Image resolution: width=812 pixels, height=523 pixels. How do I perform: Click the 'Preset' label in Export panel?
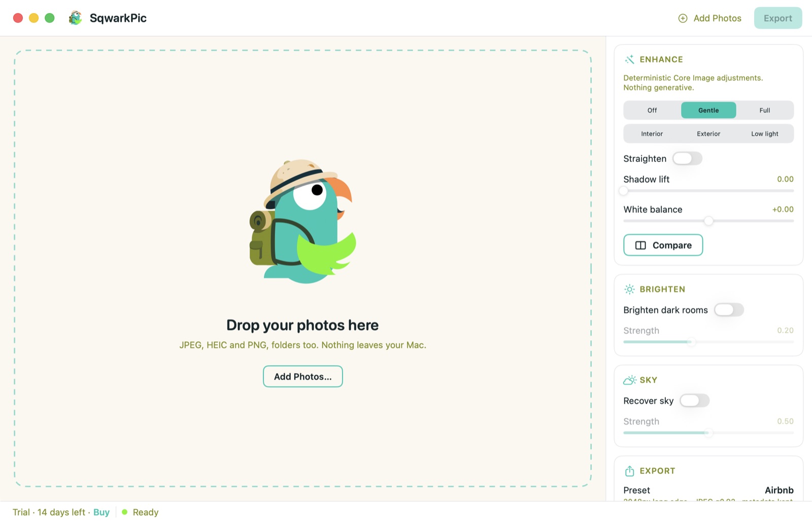coord(636,490)
